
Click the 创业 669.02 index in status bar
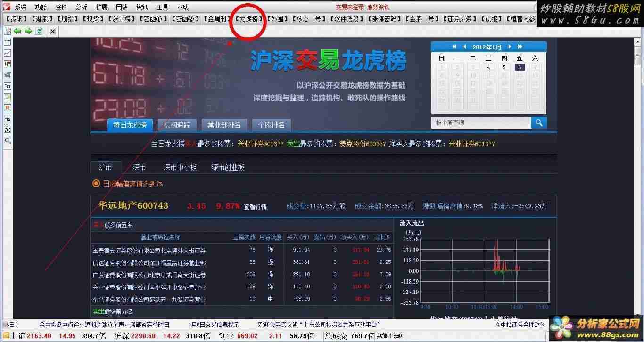point(238,336)
